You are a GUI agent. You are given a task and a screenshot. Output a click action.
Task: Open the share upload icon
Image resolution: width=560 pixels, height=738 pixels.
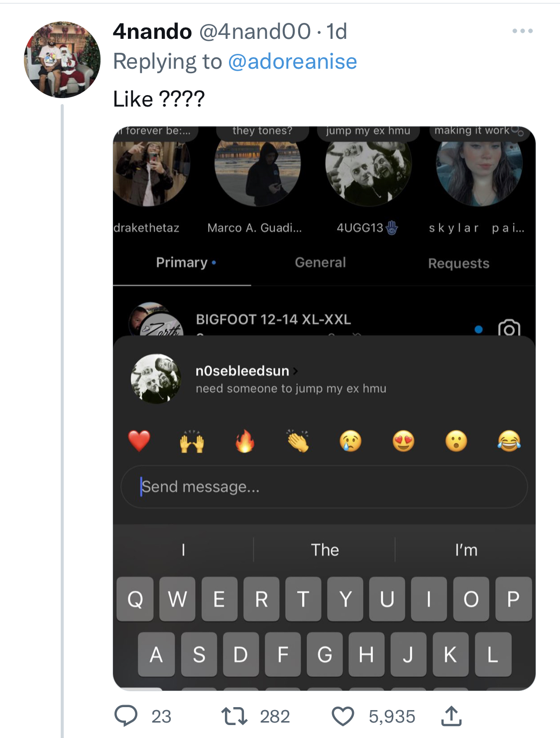[451, 716]
